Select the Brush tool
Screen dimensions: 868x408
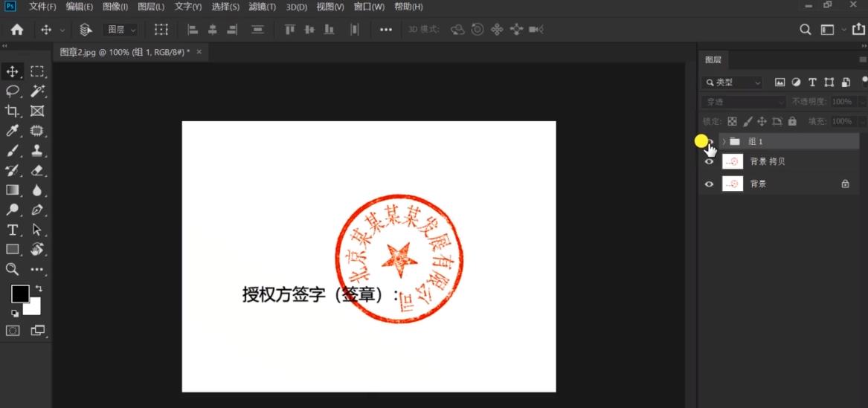(x=13, y=150)
